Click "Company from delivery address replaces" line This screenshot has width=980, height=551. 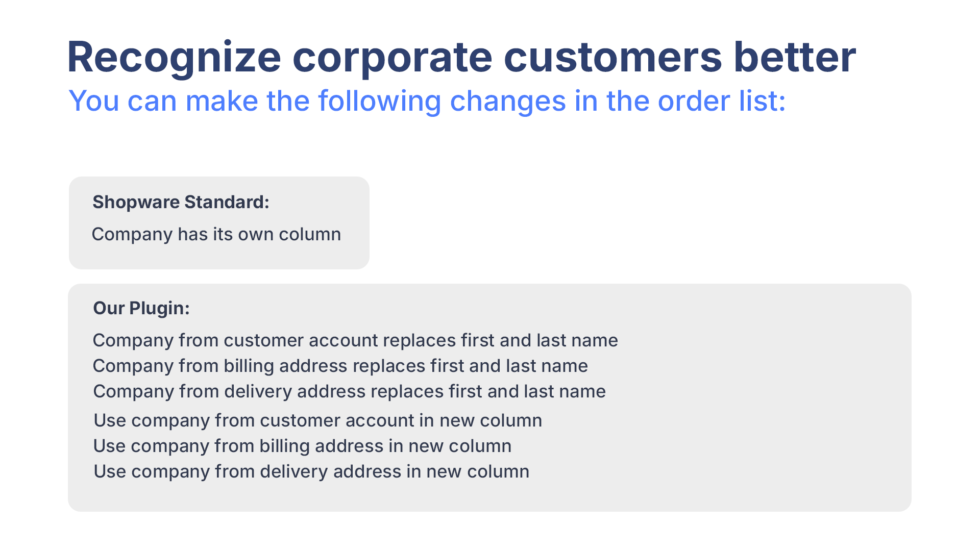pos(349,391)
